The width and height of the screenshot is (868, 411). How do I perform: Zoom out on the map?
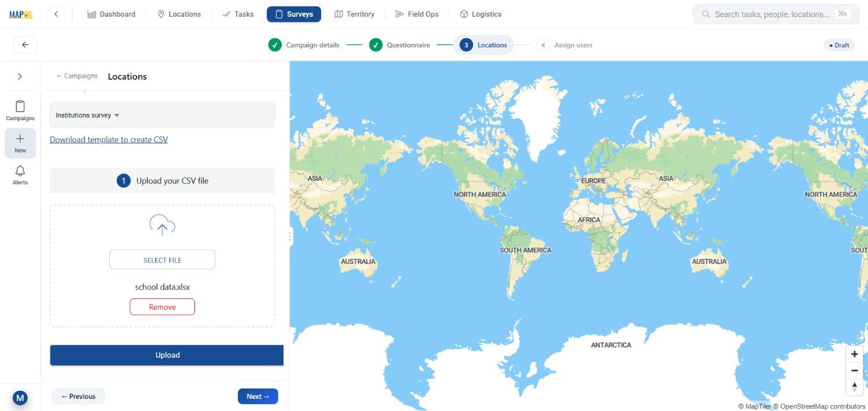[855, 371]
